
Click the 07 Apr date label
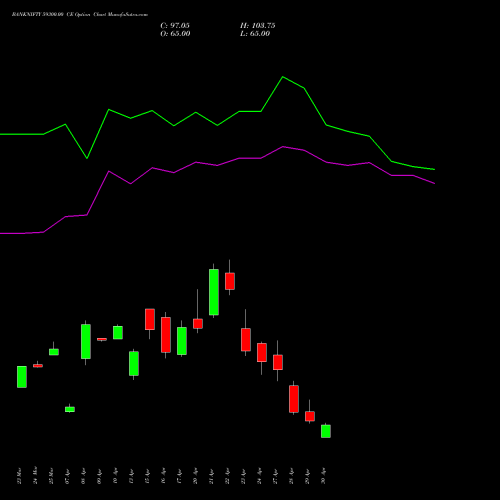tap(67, 477)
